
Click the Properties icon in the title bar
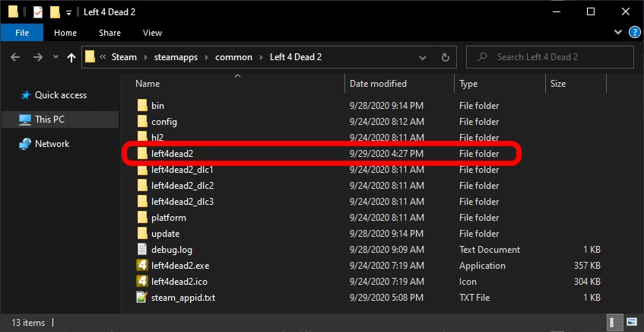coord(38,12)
